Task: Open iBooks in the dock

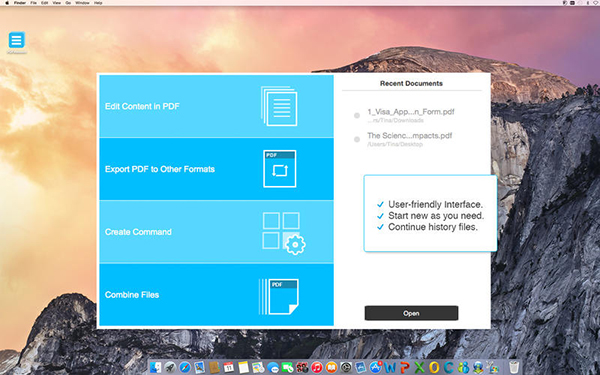Action: click(331, 367)
